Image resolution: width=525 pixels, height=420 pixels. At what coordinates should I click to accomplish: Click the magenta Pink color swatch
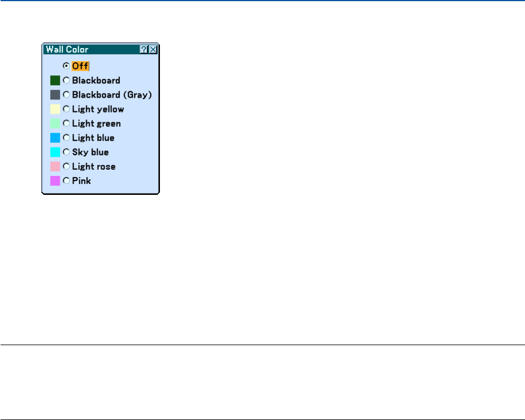[x=55, y=181]
